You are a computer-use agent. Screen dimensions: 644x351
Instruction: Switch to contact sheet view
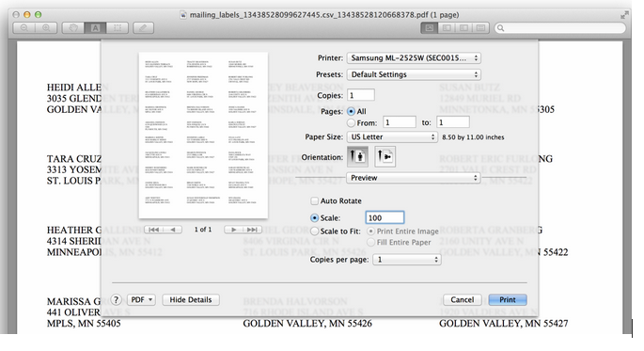click(x=480, y=28)
